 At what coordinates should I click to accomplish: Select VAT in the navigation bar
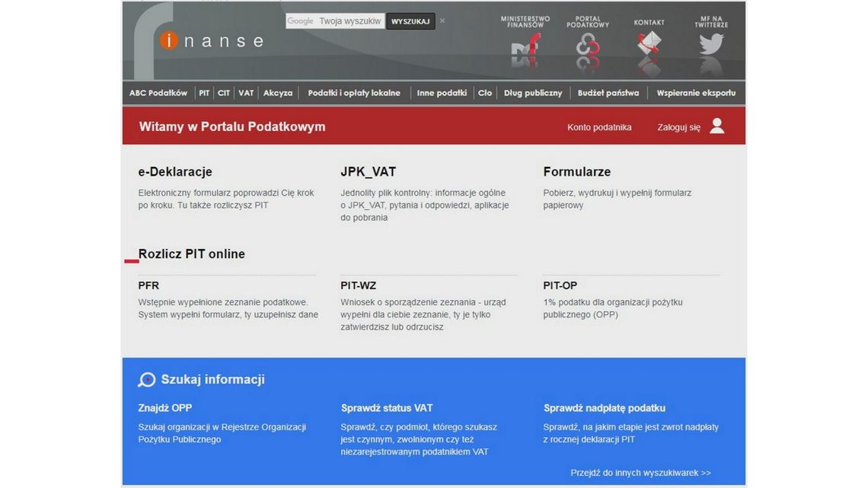pos(246,93)
